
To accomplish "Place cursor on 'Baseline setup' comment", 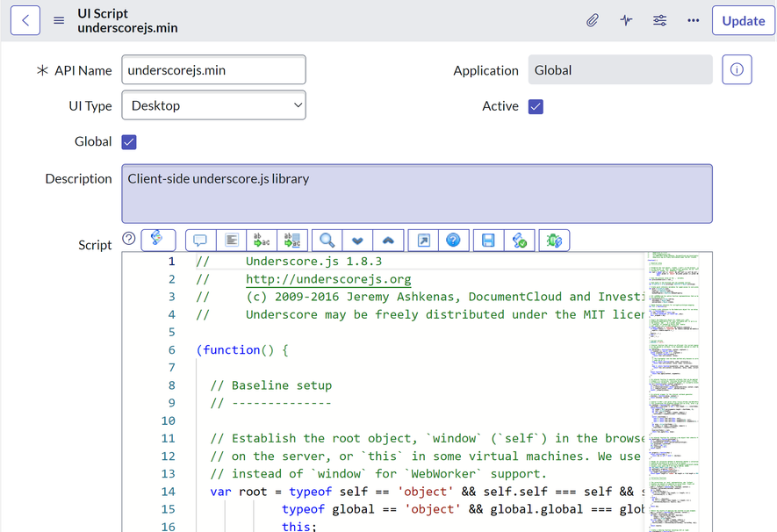I will [282, 385].
